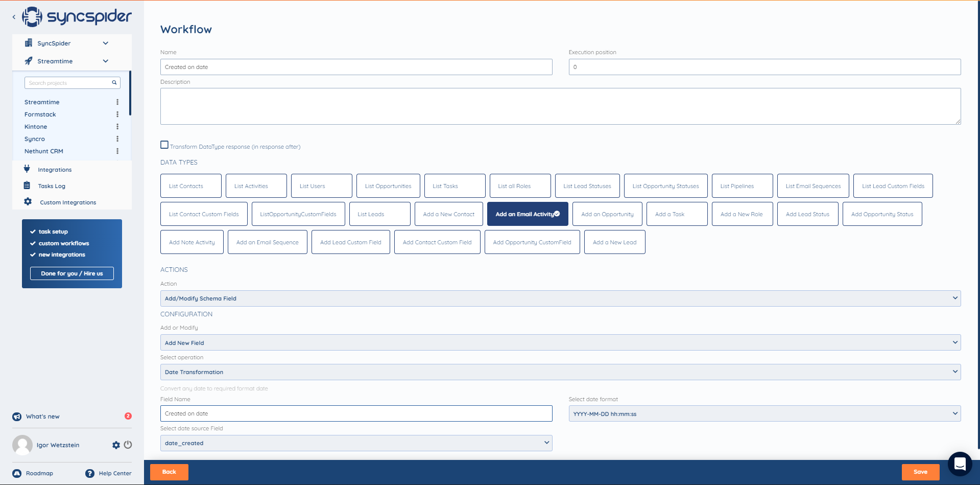Click the What's new megaphone icon
This screenshot has height=485, width=980.
point(17,417)
